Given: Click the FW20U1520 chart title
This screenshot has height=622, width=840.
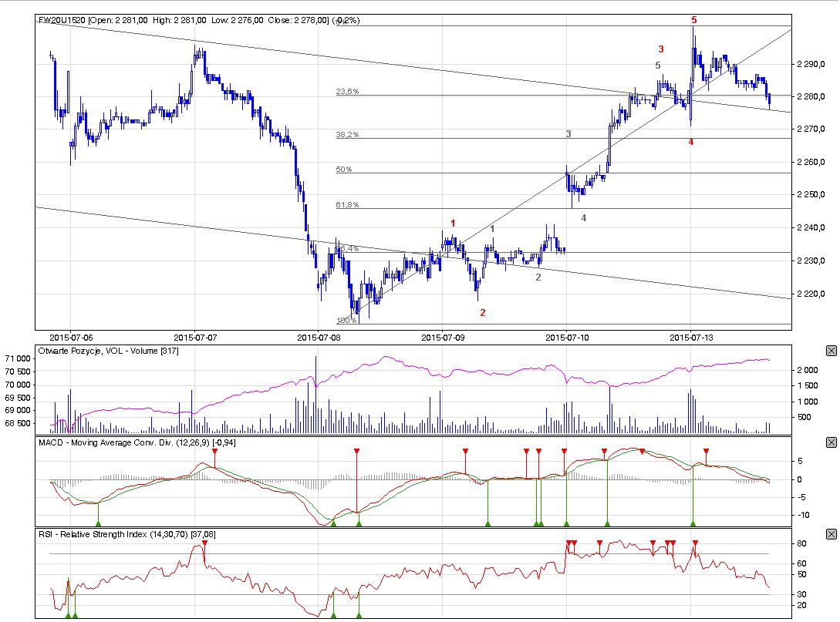Looking at the screenshot, I should click(62, 21).
